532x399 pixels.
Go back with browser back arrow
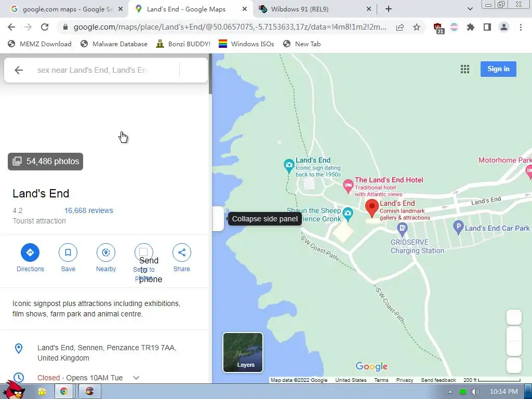coord(11,27)
